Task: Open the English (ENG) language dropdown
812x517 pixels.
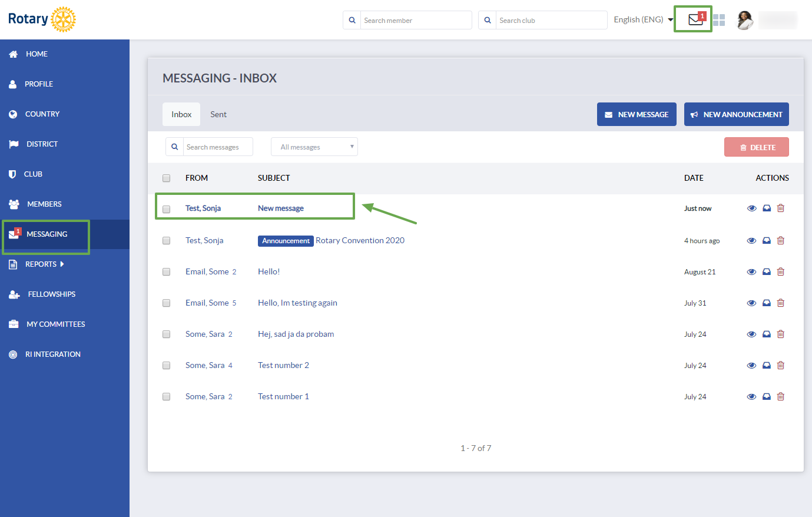Action: pos(643,19)
